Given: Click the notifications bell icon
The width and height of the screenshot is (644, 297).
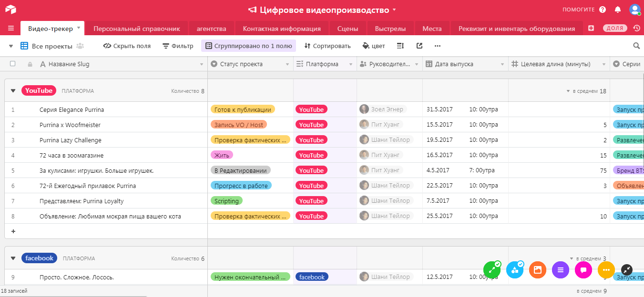Looking at the screenshot, I should click(618, 9).
